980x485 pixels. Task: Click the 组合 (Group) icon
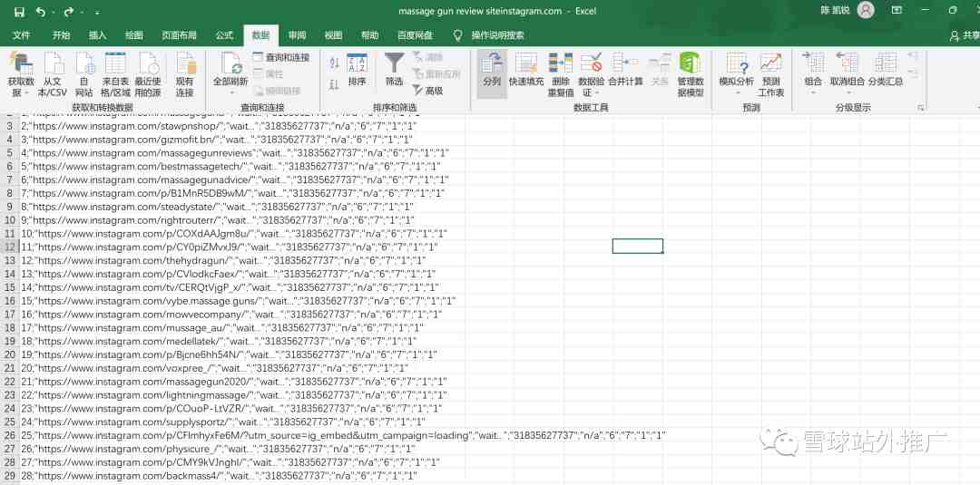click(813, 64)
